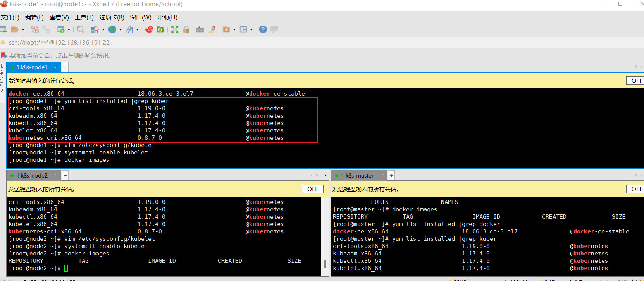Add new tab next to k8s-node2
Viewport: 644px width, 281px height.
[x=65, y=175]
